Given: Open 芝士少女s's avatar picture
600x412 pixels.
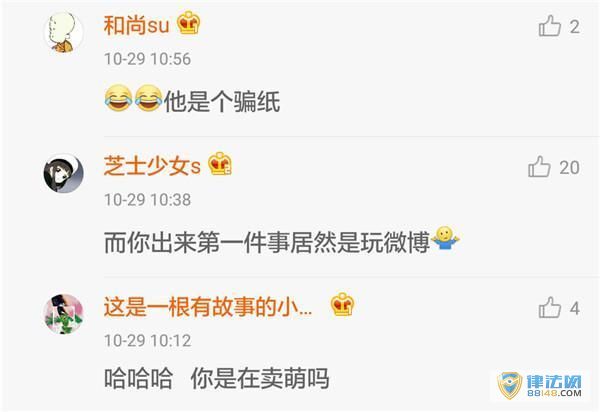Looking at the screenshot, I should pyautogui.click(x=64, y=173).
